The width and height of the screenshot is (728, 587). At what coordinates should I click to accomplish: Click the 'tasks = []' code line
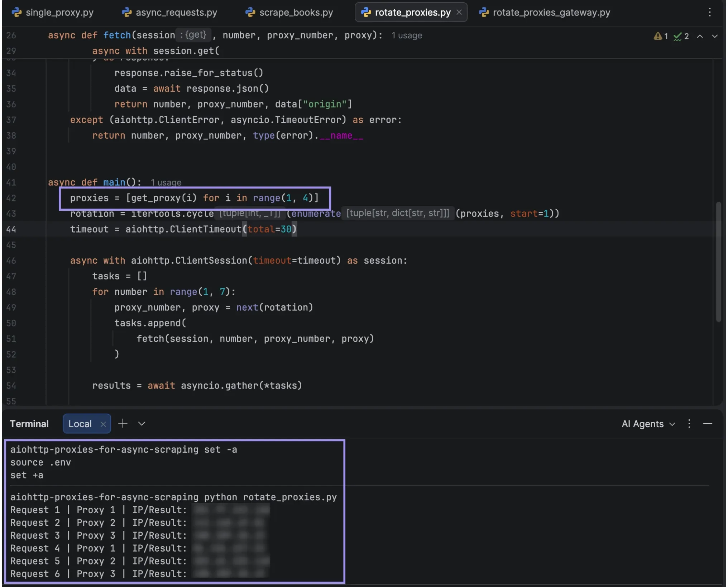tap(119, 276)
